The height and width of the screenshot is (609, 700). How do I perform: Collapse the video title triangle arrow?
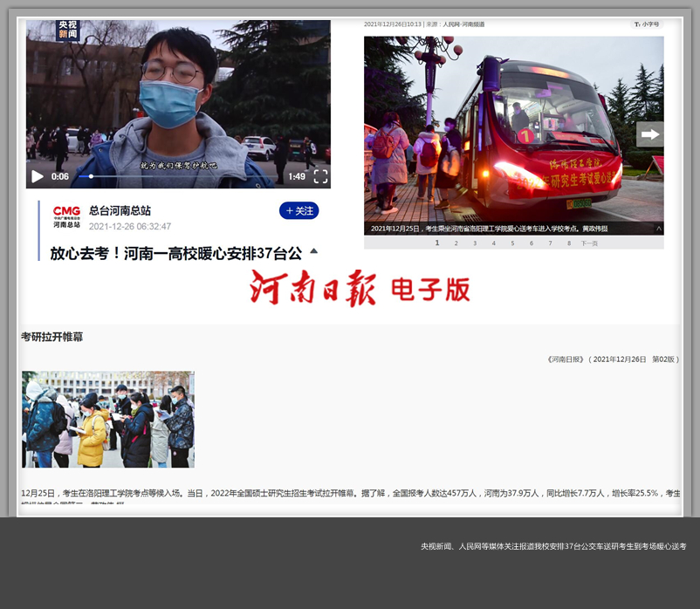pyautogui.click(x=314, y=251)
